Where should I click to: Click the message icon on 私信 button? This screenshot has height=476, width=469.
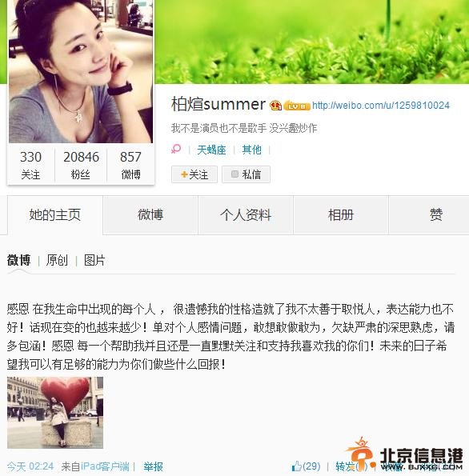coord(234,174)
